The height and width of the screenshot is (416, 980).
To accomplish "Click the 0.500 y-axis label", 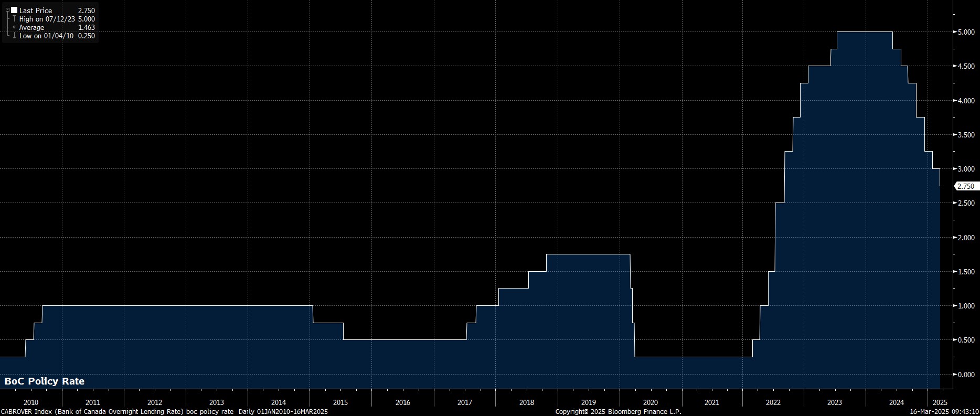I will [x=966, y=340].
